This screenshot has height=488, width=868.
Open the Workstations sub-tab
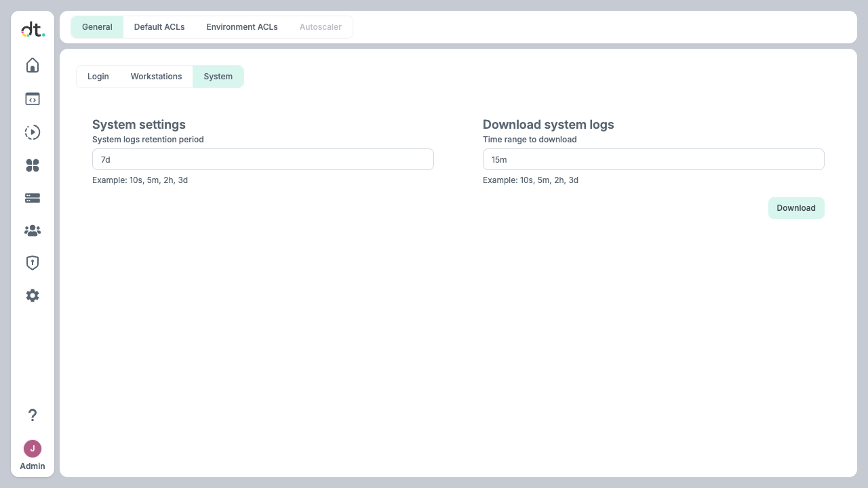tap(157, 77)
